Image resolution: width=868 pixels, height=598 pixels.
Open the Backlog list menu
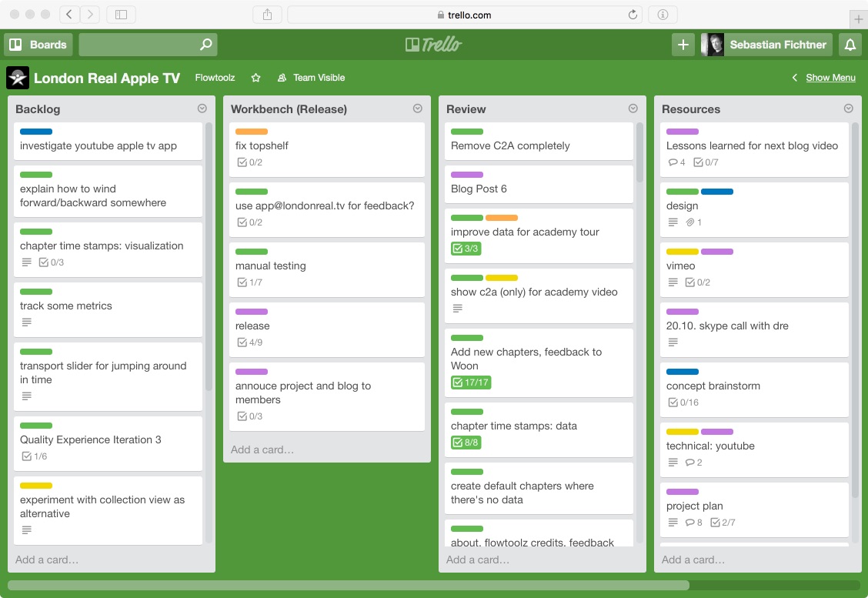point(202,109)
